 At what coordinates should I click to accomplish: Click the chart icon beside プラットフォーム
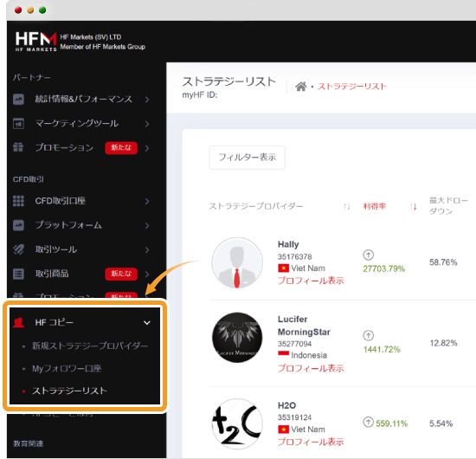18,225
